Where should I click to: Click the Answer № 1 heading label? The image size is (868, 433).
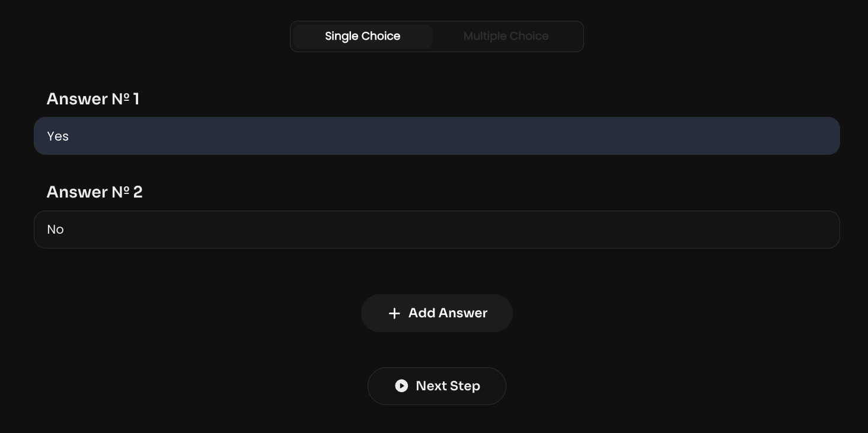click(x=93, y=99)
